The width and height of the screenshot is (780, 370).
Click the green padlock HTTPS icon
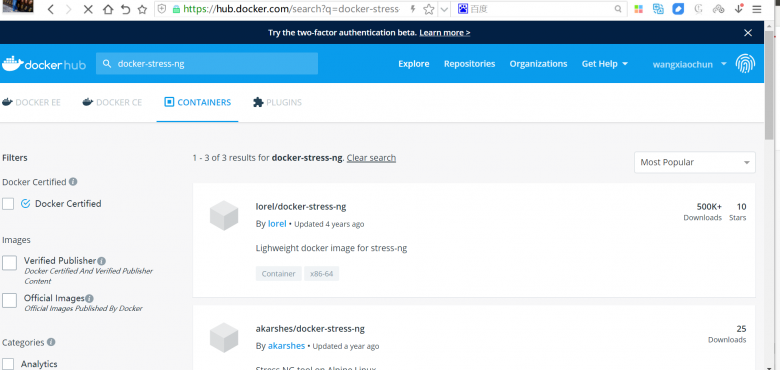point(176,9)
